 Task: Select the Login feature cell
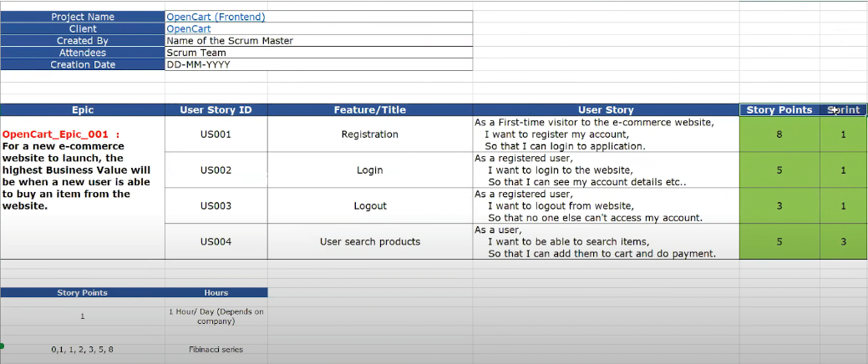click(370, 169)
